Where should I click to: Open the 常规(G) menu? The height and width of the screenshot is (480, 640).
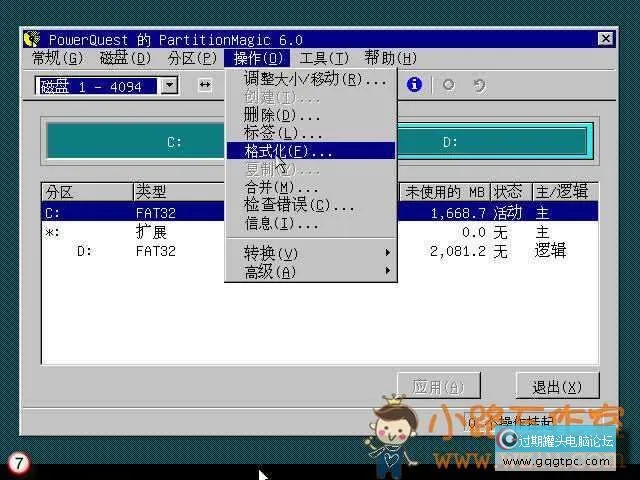pyautogui.click(x=57, y=58)
